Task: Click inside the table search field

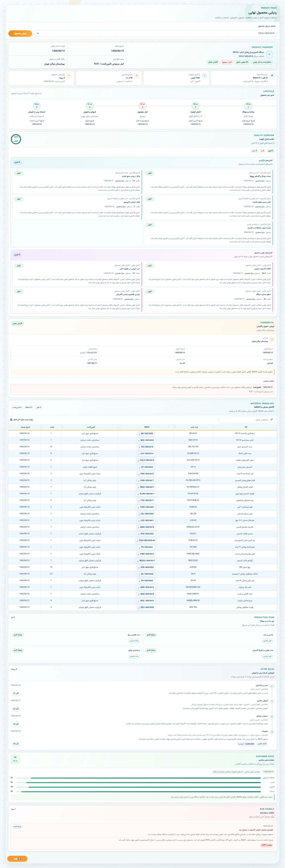Action: click(246, 419)
